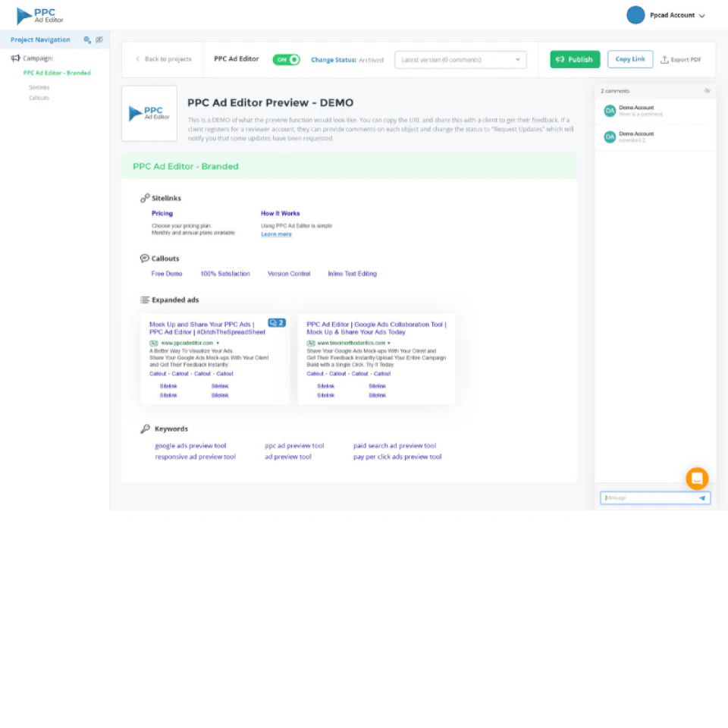Viewport: 728px width, 728px height.
Task: Select the Version Control callout
Action: click(289, 274)
